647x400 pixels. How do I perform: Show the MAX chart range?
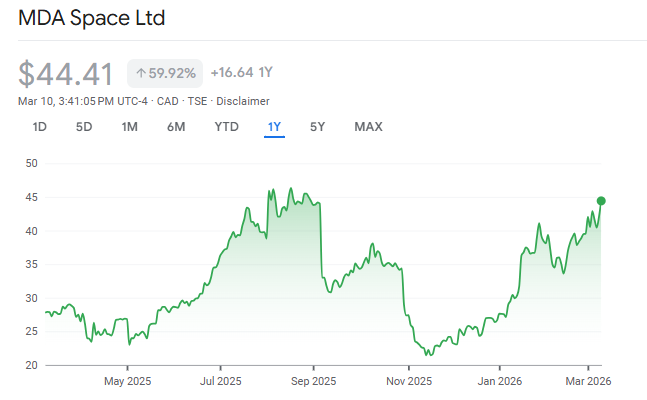pos(368,127)
